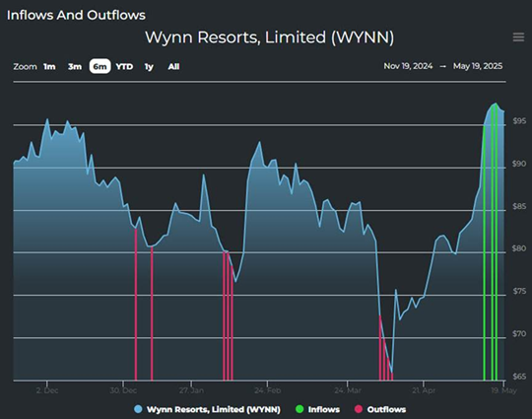Toggle Inflows series in legend
Image resolution: width=532 pixels, height=419 pixels.
[x=317, y=409]
